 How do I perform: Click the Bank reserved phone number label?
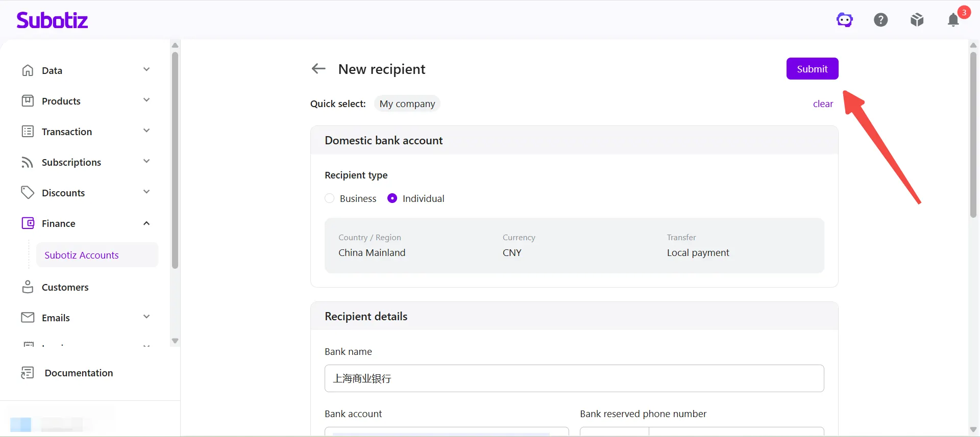tap(643, 414)
